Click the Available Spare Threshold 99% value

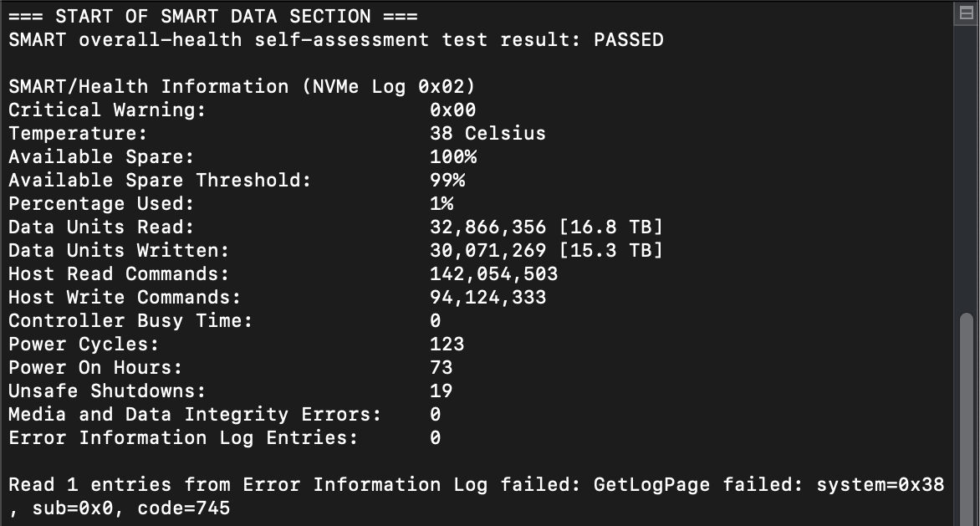click(447, 180)
